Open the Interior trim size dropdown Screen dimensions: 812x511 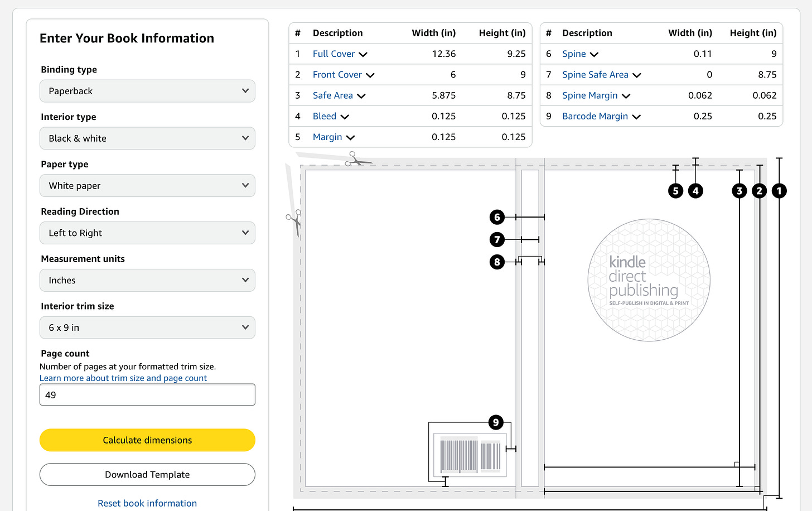147,327
